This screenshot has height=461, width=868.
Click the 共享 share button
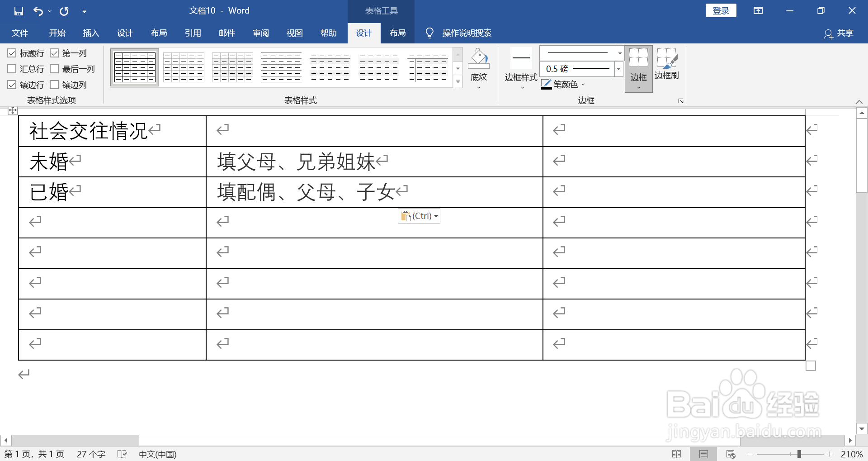coord(845,33)
